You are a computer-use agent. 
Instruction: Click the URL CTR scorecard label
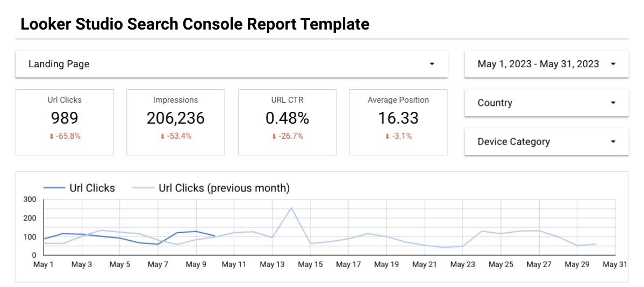pos(287,100)
